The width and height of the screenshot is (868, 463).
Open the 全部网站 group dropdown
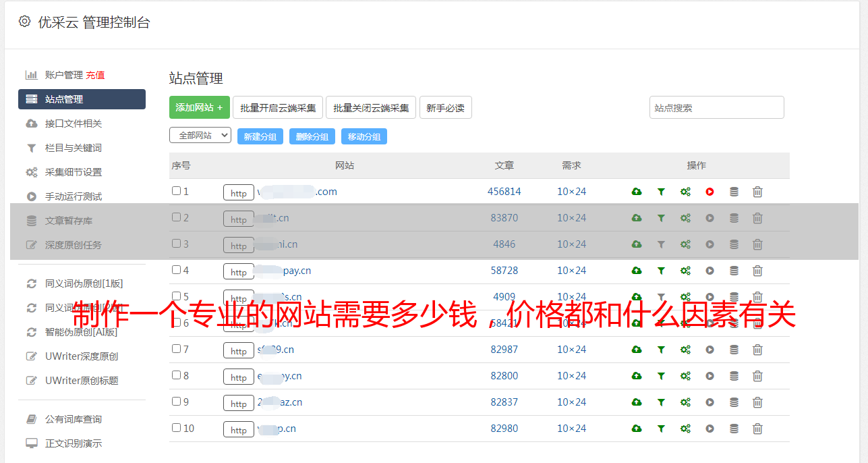point(200,136)
